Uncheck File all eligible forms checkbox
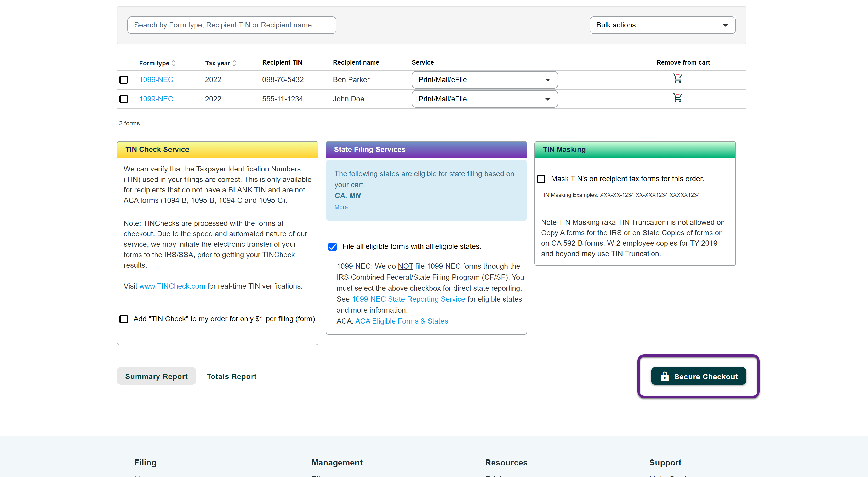The height and width of the screenshot is (477, 868). (x=333, y=246)
